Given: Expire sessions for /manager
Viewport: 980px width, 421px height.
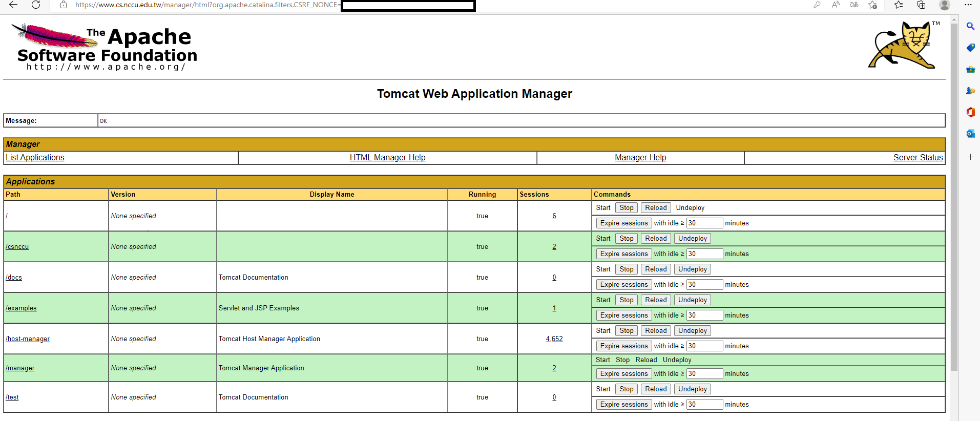Looking at the screenshot, I should pos(624,373).
